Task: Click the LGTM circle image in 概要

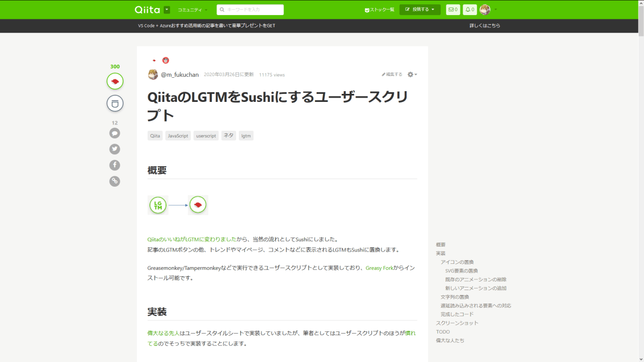Action: (x=158, y=205)
